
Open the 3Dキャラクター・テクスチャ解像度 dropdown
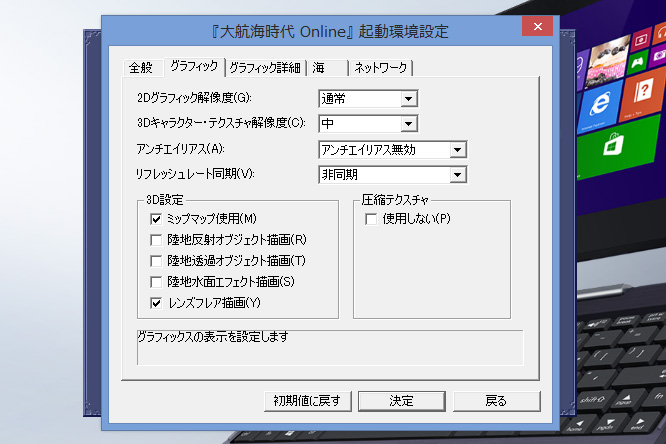[368, 124]
